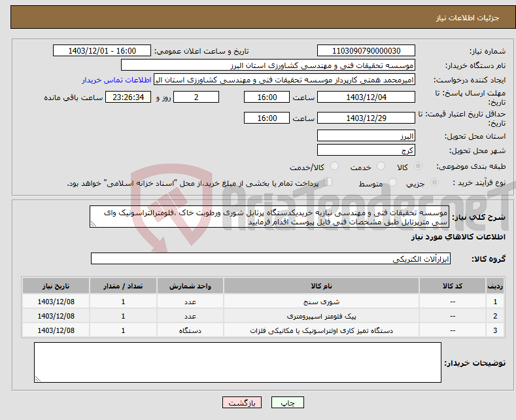Select the کالا radio button
This screenshot has width=516, height=420.
click(x=418, y=166)
